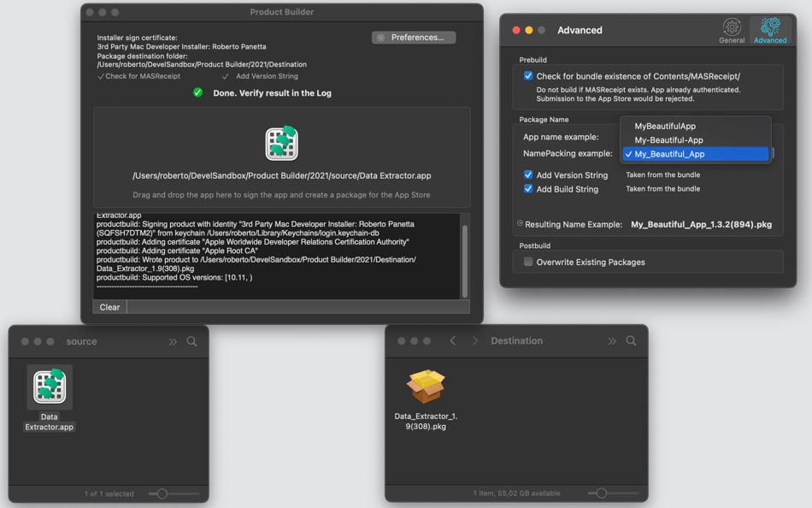This screenshot has width=812, height=508.
Task: Click the 'Check for MASReceipt' status label
Action: pyautogui.click(x=143, y=76)
